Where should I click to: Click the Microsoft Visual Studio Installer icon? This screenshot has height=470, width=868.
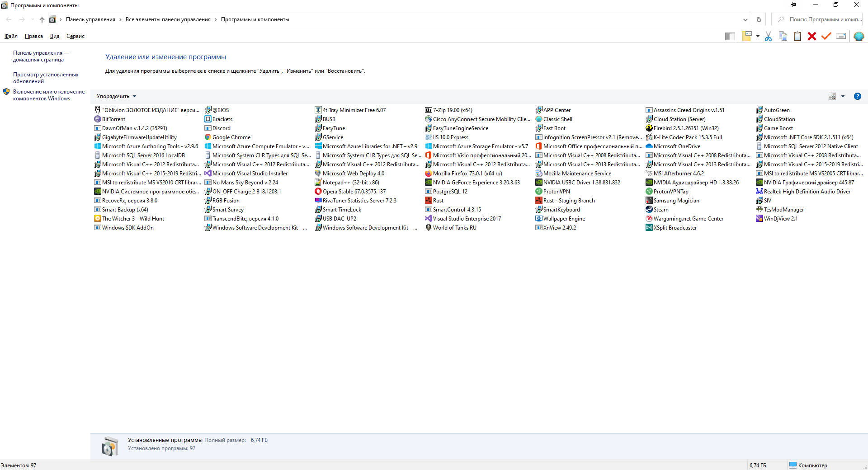(x=208, y=174)
